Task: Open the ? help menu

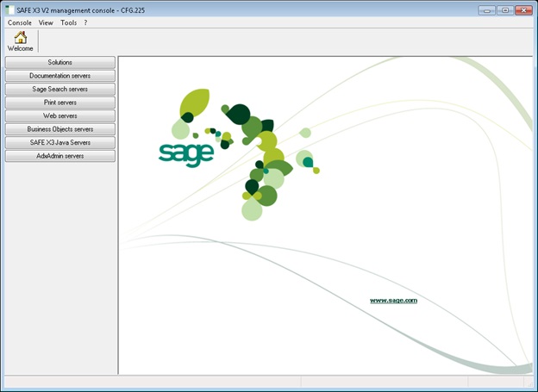Action: 85,22
